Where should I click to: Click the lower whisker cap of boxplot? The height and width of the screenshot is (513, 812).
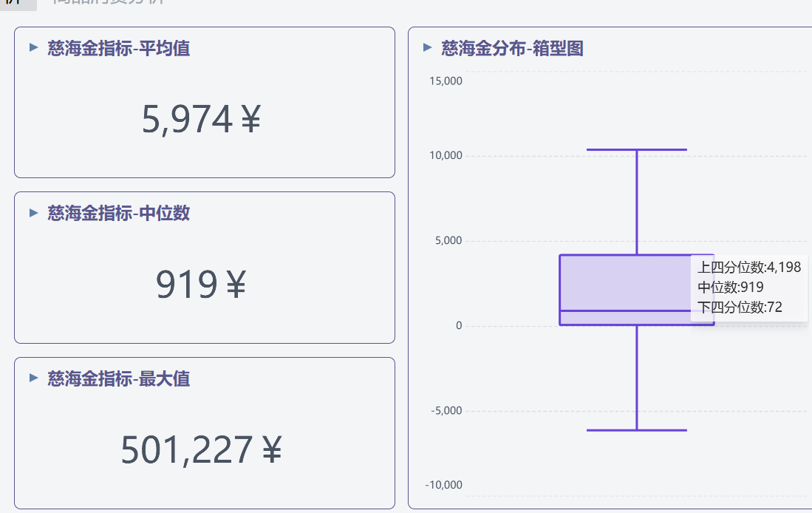[636, 429]
